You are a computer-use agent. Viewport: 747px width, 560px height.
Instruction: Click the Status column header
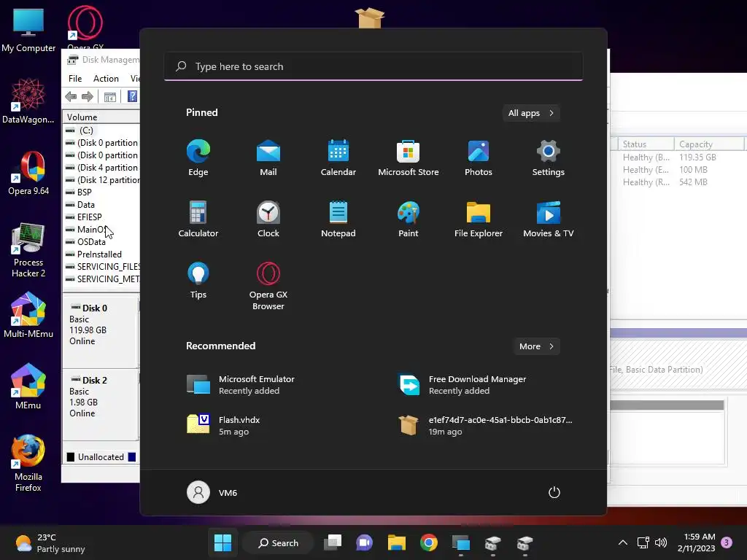pyautogui.click(x=646, y=144)
